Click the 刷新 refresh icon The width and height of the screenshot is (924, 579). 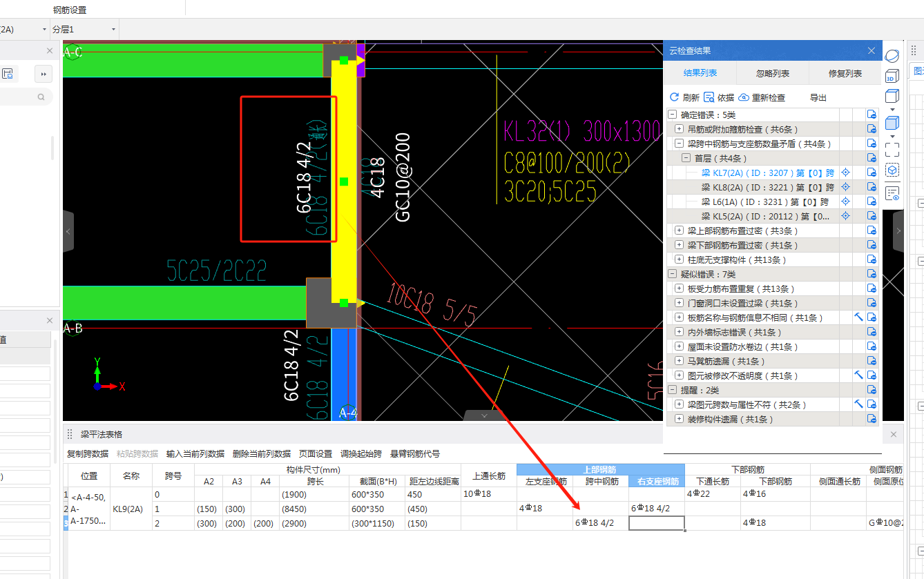(x=675, y=97)
